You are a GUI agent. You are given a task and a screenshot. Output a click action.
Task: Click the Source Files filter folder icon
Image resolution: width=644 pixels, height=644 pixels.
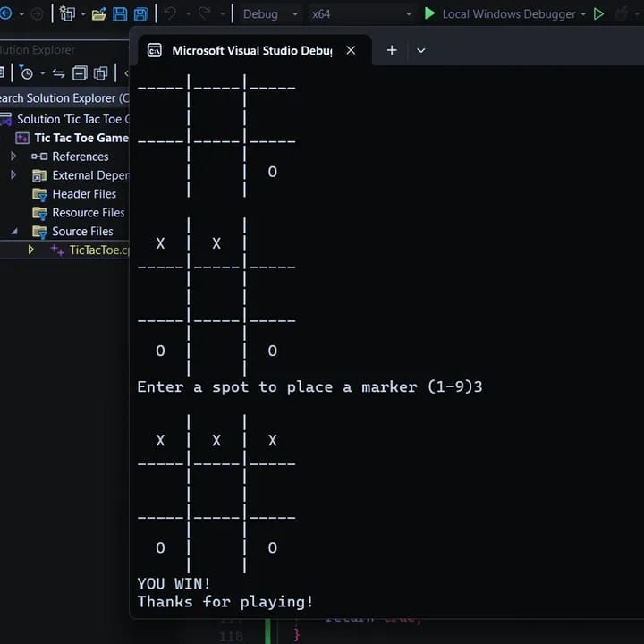pos(40,232)
